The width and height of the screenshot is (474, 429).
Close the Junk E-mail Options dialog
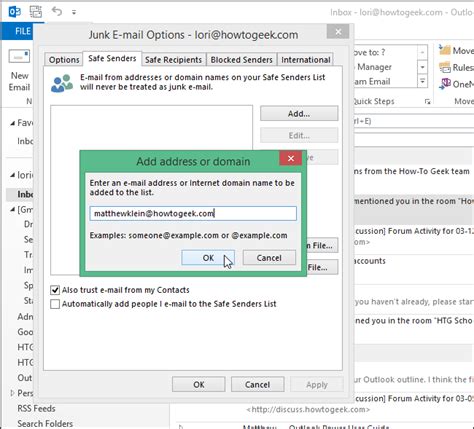click(338, 32)
